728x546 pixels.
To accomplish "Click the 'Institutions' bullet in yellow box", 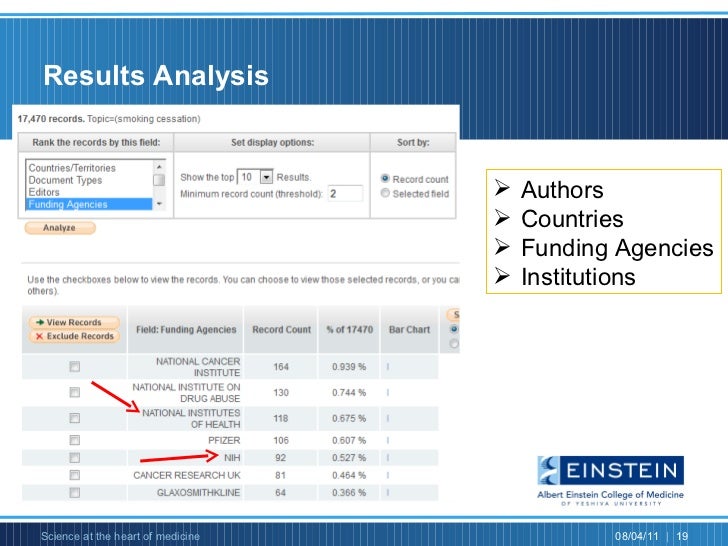I will coord(578,277).
